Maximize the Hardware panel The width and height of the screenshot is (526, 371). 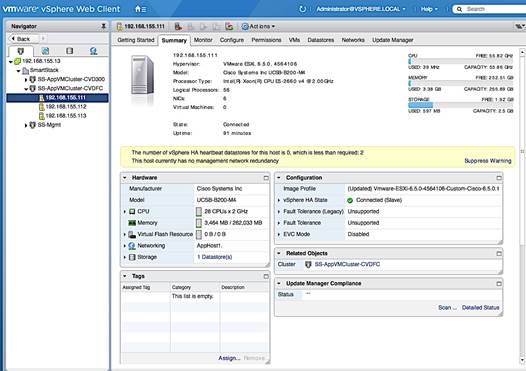tap(266, 178)
